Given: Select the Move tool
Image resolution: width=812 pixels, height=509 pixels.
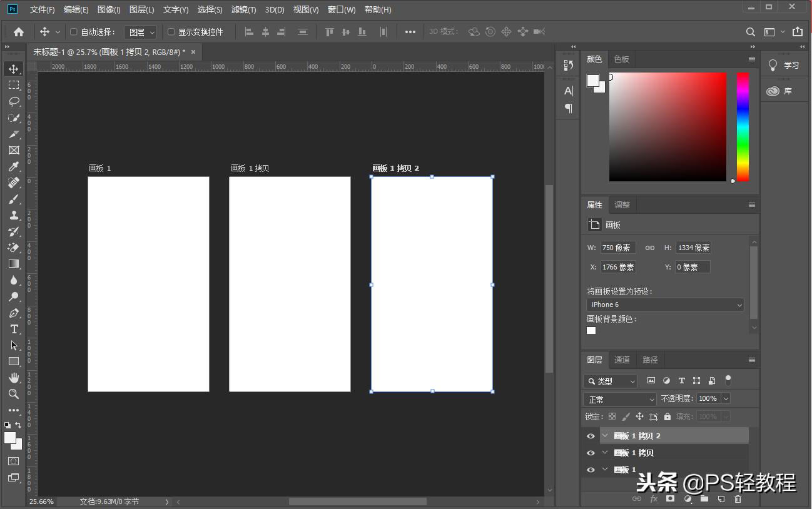Looking at the screenshot, I should click(x=14, y=69).
